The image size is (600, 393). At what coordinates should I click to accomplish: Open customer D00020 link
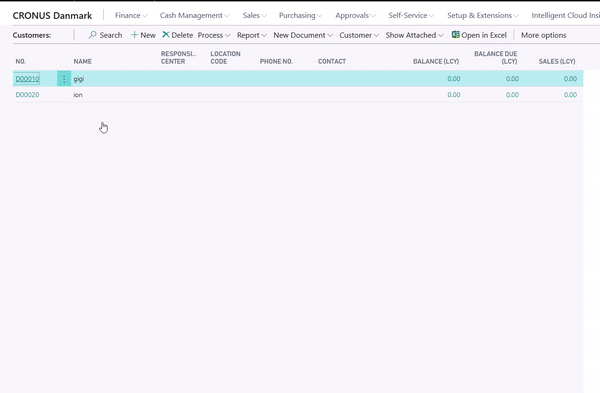tap(27, 95)
